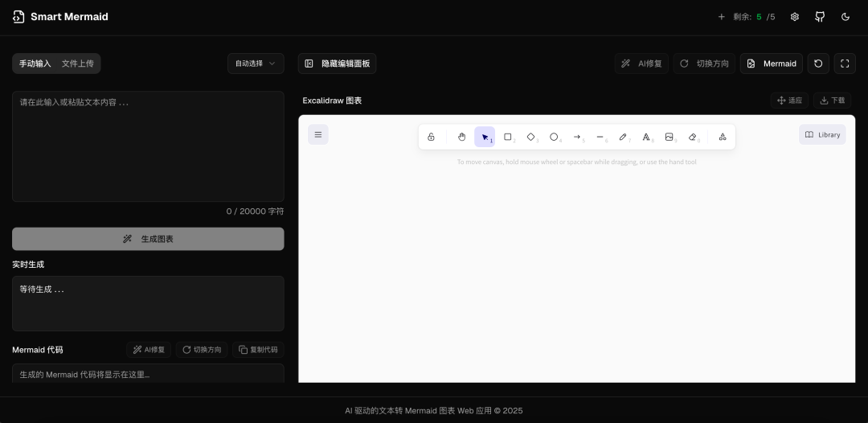The height and width of the screenshot is (423, 868).
Task: Click the '0 / 20000 字符' counter
Action: pos(255,211)
